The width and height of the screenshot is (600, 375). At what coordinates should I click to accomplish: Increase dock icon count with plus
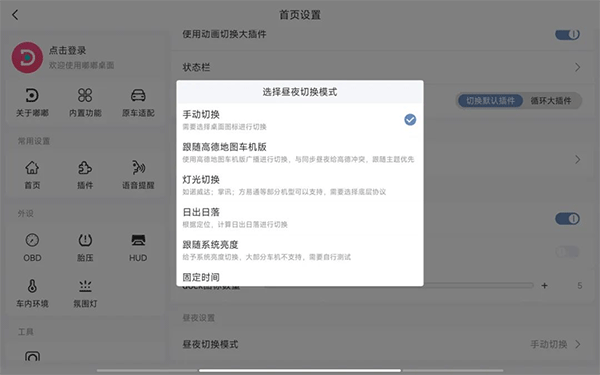tap(544, 286)
